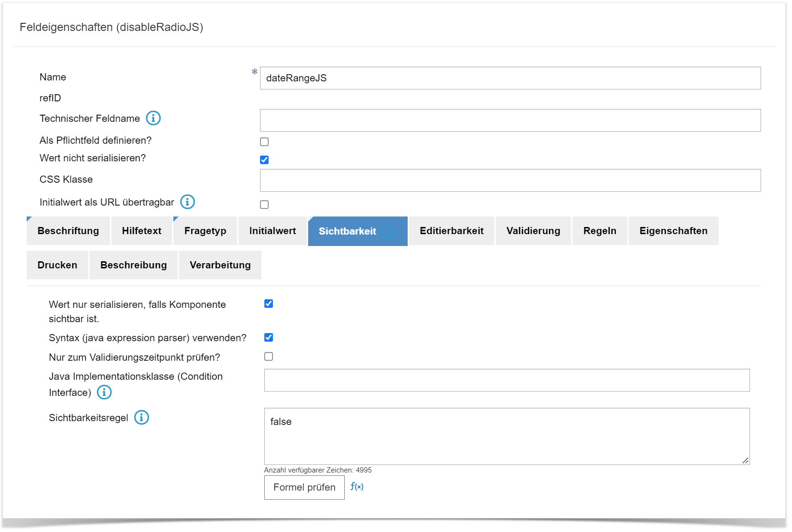Switch to the Eigenschaften tab
Image resolution: width=792 pixels, height=532 pixels.
[673, 231]
